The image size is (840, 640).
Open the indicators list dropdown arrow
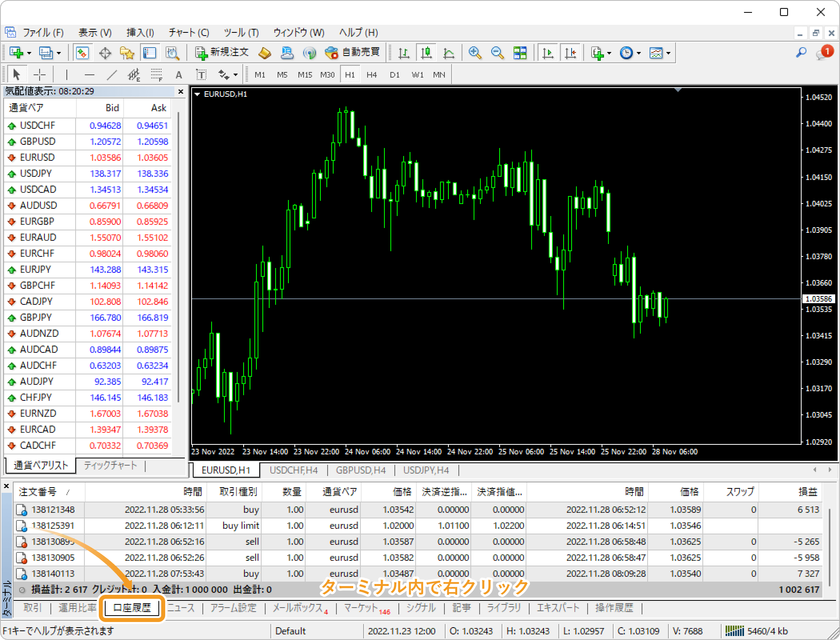click(x=609, y=53)
